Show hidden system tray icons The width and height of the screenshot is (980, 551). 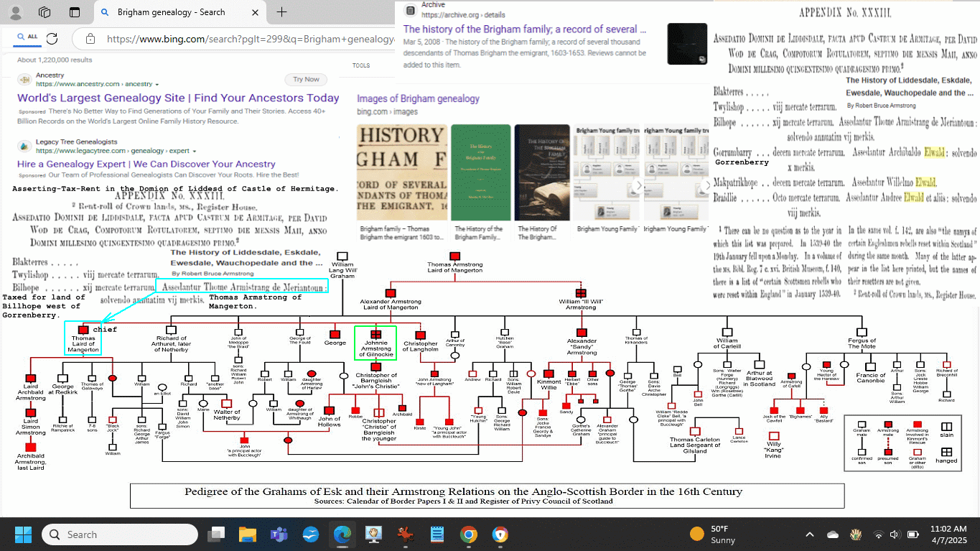(810, 534)
